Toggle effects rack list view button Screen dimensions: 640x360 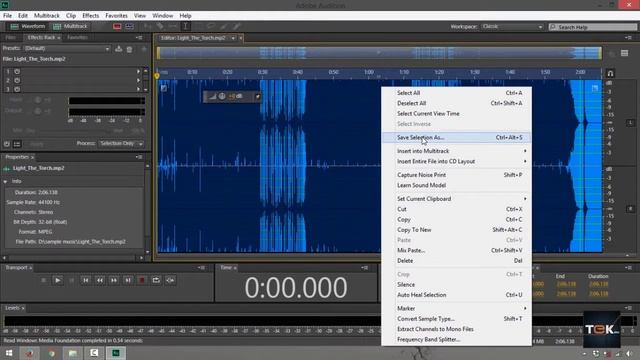coord(17,144)
